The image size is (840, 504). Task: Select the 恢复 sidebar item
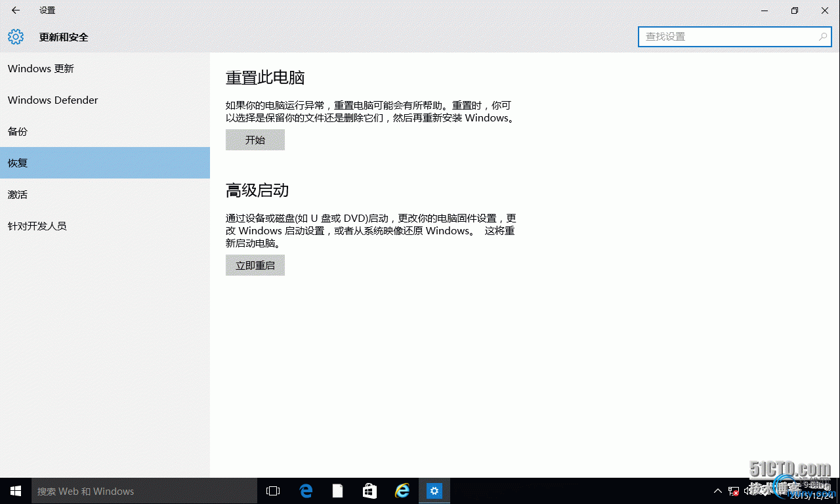coord(105,163)
